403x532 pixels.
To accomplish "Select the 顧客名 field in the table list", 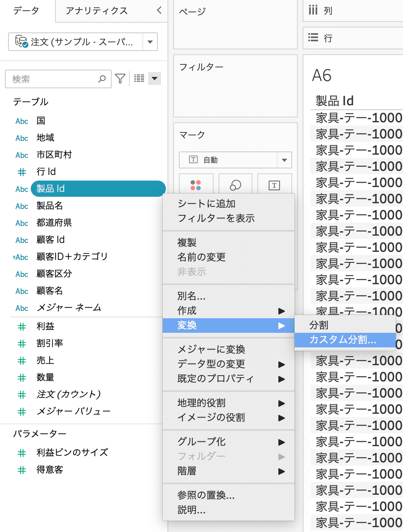I will (x=50, y=291).
